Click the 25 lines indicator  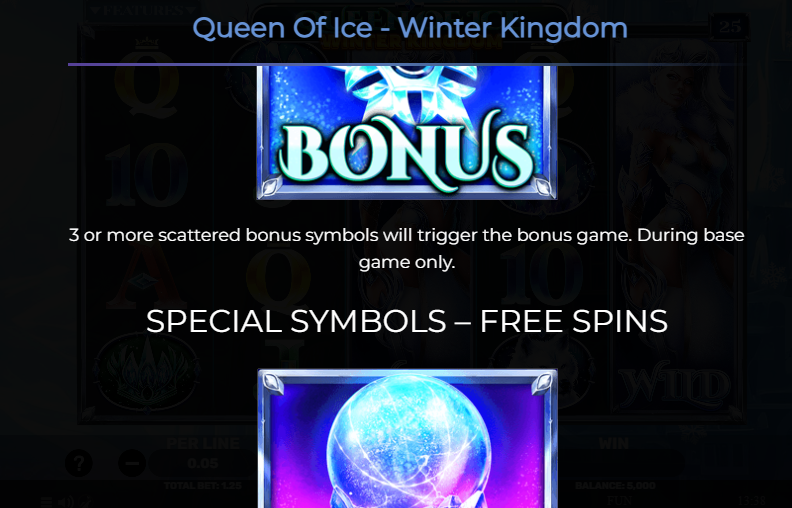click(730, 26)
